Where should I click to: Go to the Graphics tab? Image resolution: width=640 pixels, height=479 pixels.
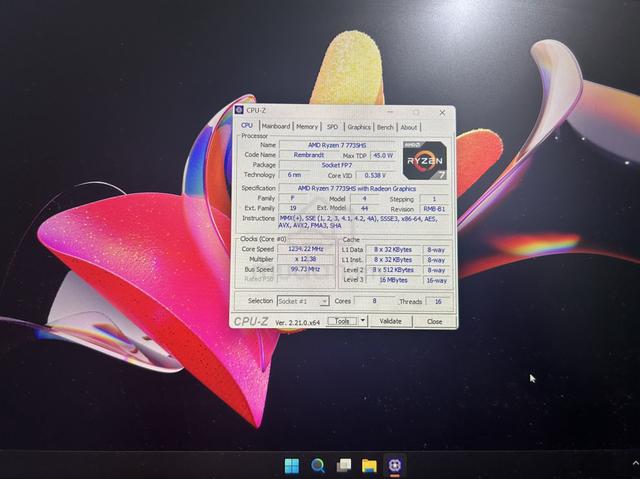[x=359, y=127]
